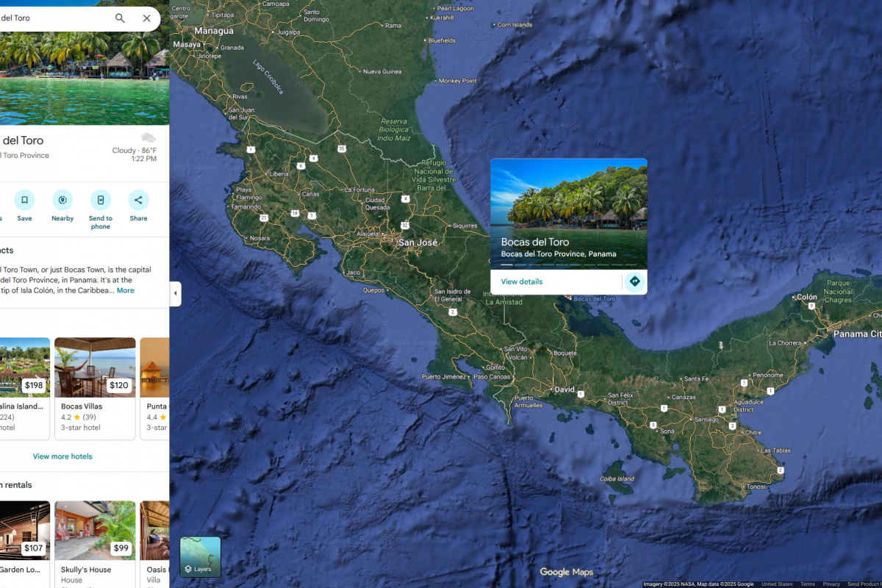Open the Layers map switcher
Screen dimensions: 882x588
click(201, 556)
